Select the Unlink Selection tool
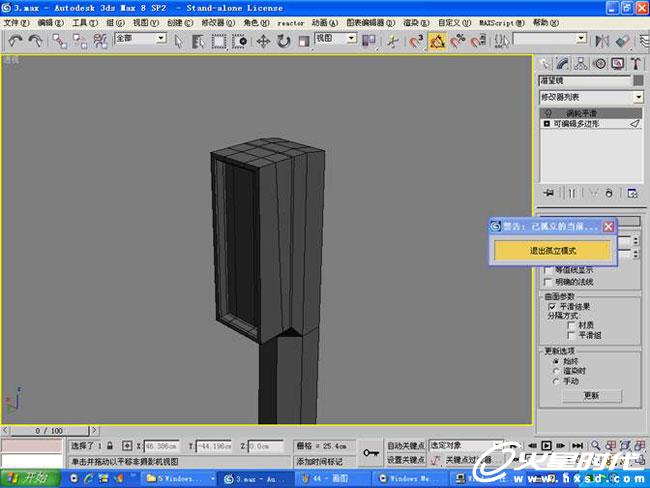 pos(80,41)
